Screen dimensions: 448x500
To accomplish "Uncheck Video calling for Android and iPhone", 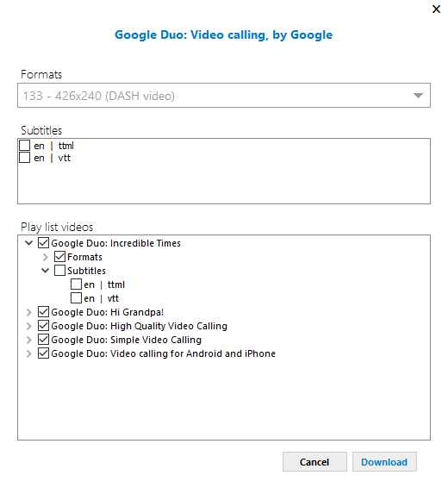I will pos(43,353).
